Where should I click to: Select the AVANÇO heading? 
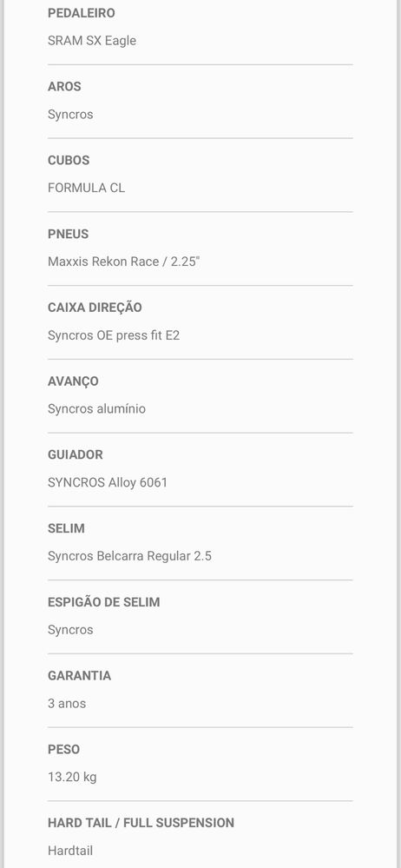click(73, 381)
